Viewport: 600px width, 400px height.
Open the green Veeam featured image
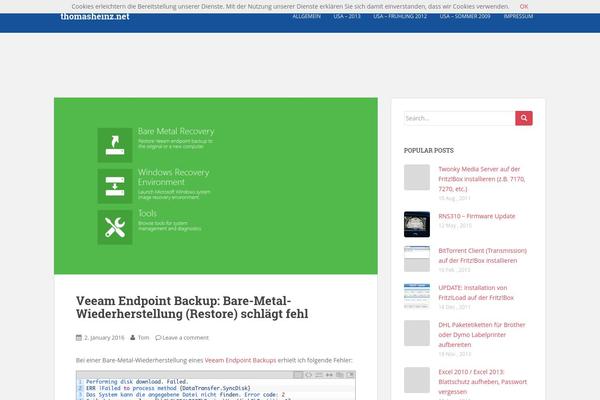(216, 186)
